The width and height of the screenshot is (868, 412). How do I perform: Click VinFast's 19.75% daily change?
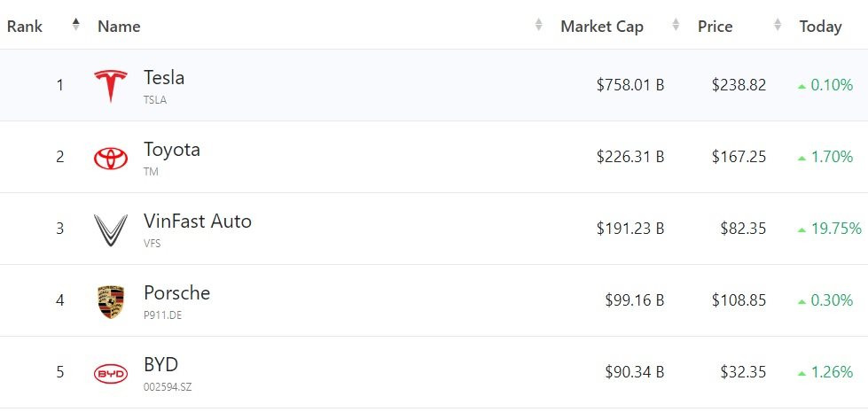pyautogui.click(x=835, y=229)
